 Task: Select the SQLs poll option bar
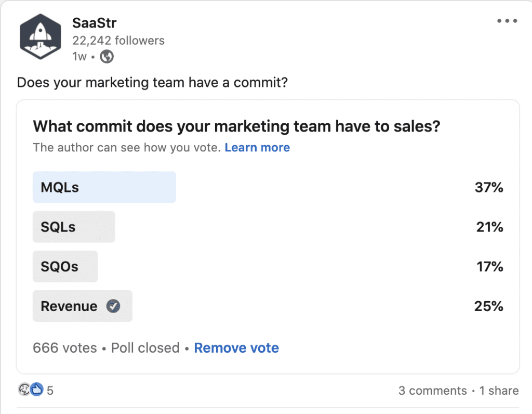pyautogui.click(x=73, y=227)
